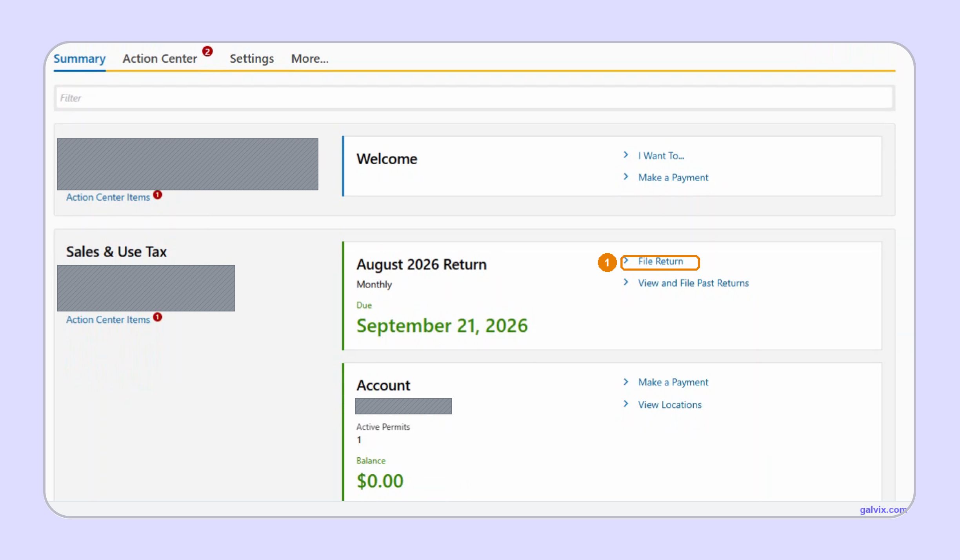Screen dimensions: 960x560
Task: Click the Monthly filing frequency text
Action: tap(374, 285)
